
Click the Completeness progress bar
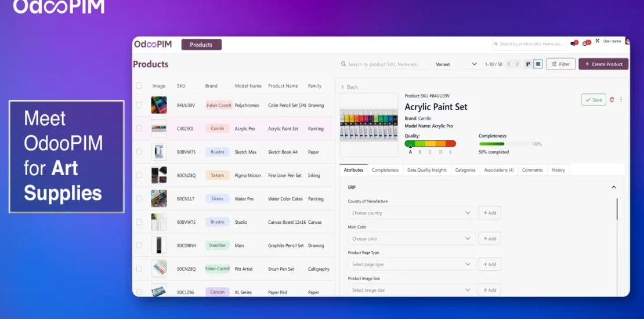tap(504, 144)
